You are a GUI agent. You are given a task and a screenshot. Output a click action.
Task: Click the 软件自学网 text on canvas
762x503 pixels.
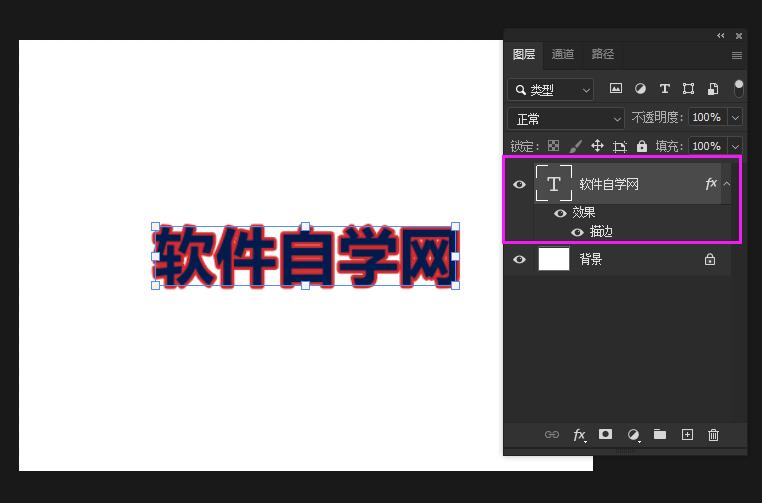[306, 256]
